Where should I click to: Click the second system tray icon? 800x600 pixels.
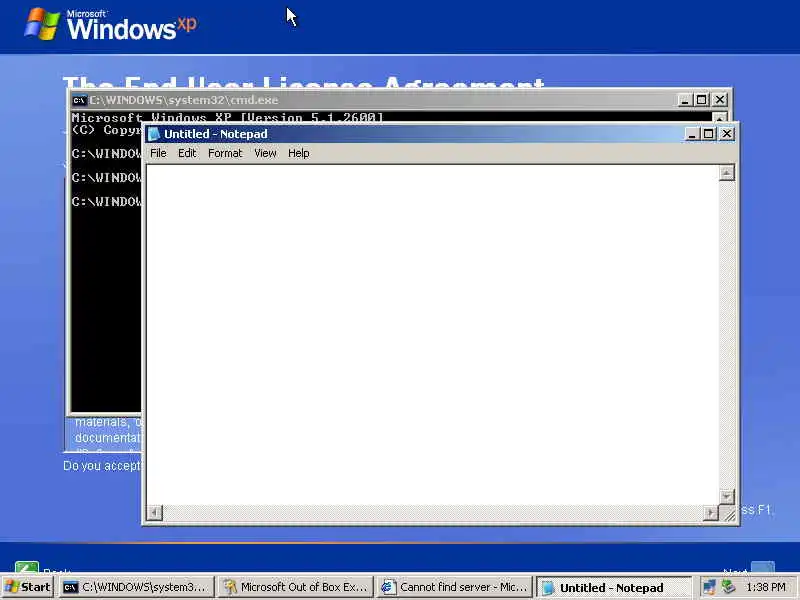pyautogui.click(x=729, y=587)
